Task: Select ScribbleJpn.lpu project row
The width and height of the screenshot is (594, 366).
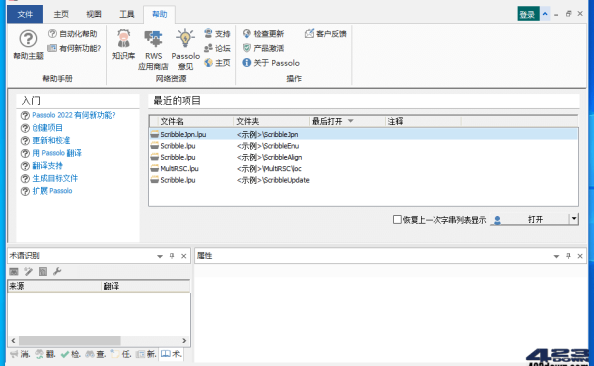Action: 363,134
